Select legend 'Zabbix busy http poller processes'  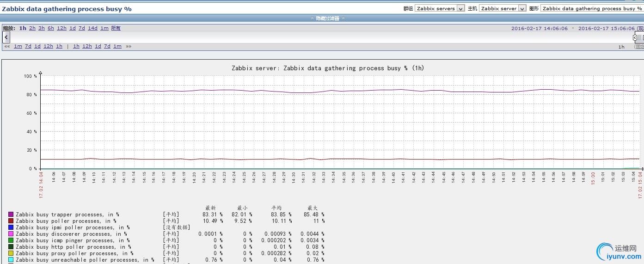pyautogui.click(x=73, y=247)
